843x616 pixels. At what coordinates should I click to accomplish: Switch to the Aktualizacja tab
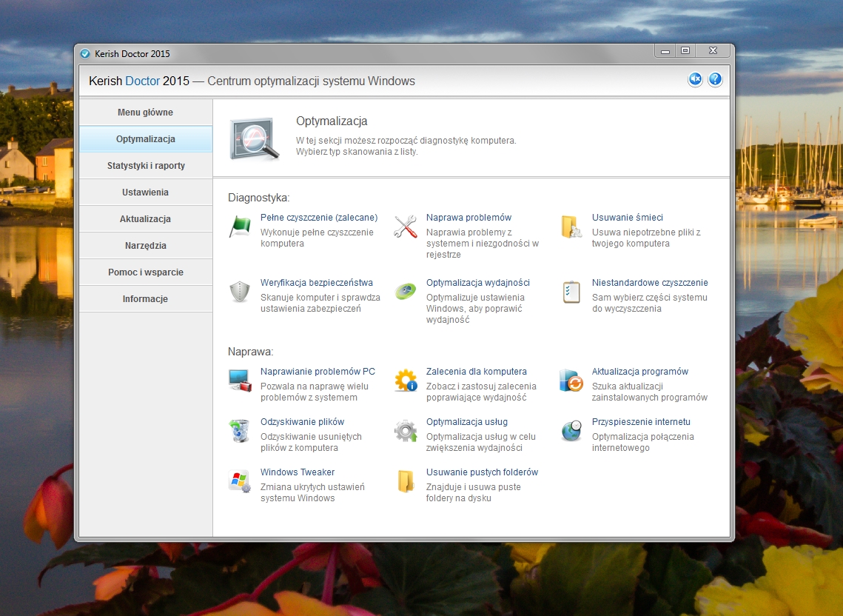[x=146, y=219]
